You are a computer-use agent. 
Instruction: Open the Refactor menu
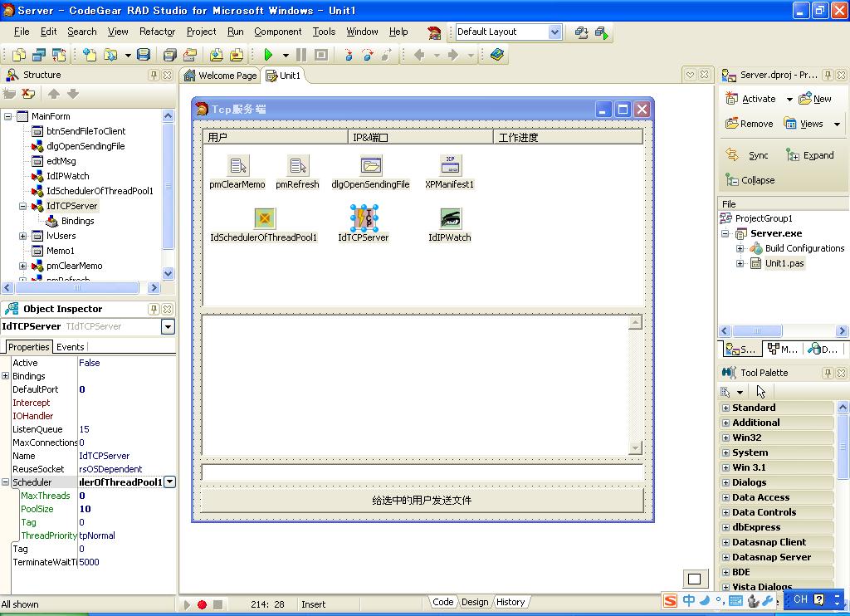(157, 32)
